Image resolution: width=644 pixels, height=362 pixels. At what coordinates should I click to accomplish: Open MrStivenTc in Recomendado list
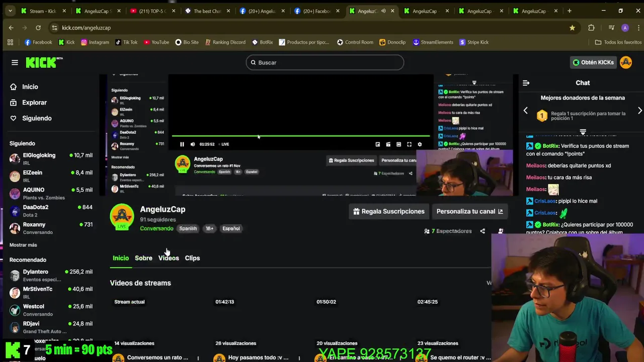50,293
